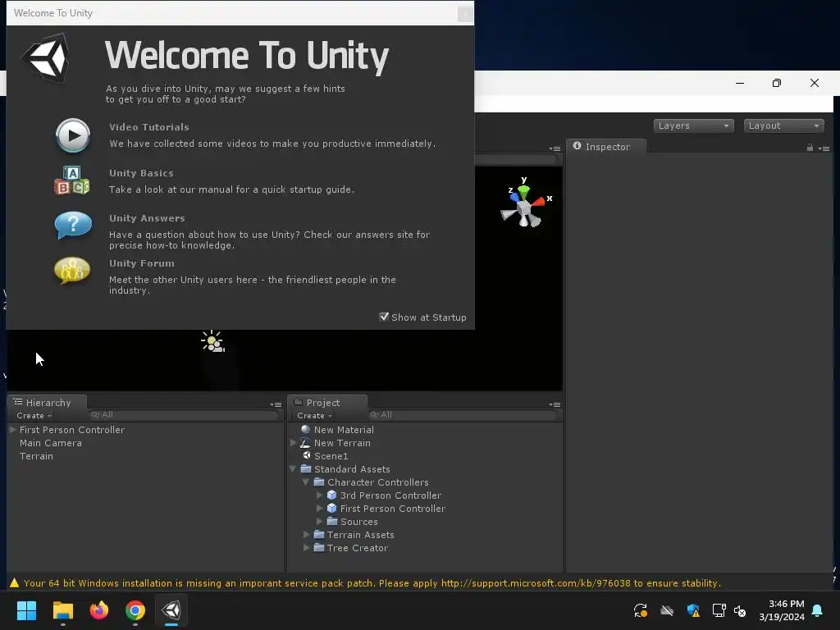Click the Unity logo in the Welcome dialog
The width and height of the screenshot is (840, 630).
[46, 58]
